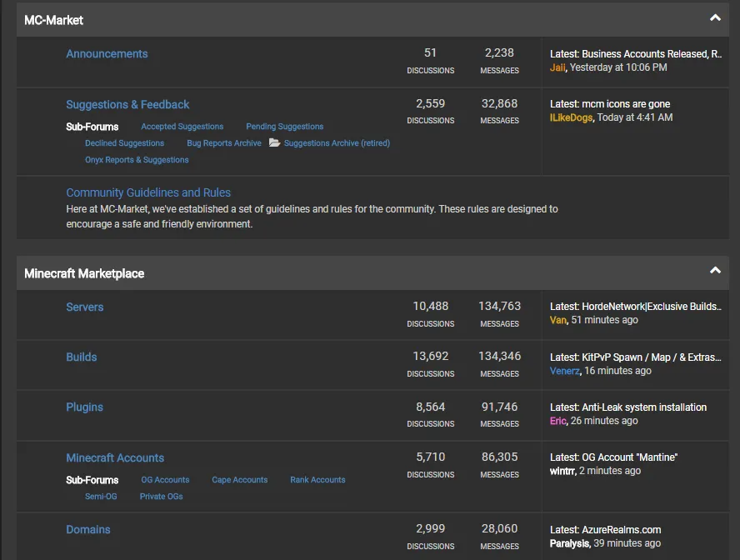Image resolution: width=740 pixels, height=560 pixels.
Task: View user ILikeDogs's profile
Action: 571,117
